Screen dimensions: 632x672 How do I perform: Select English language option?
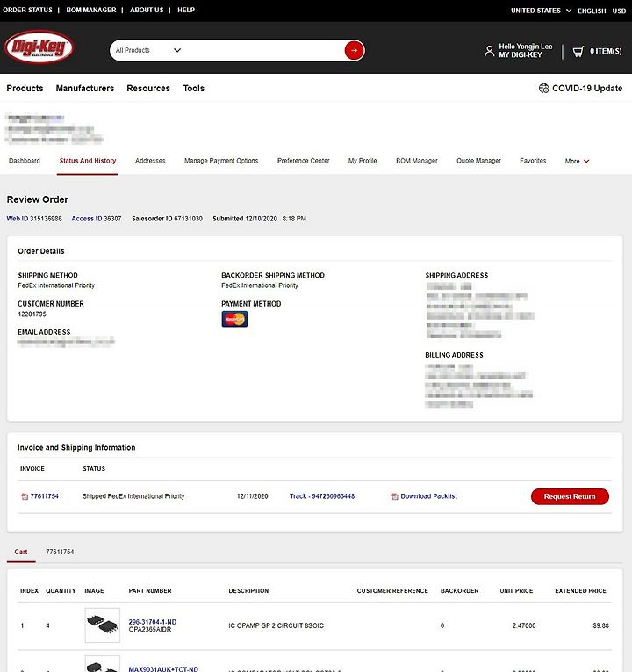pyautogui.click(x=592, y=11)
